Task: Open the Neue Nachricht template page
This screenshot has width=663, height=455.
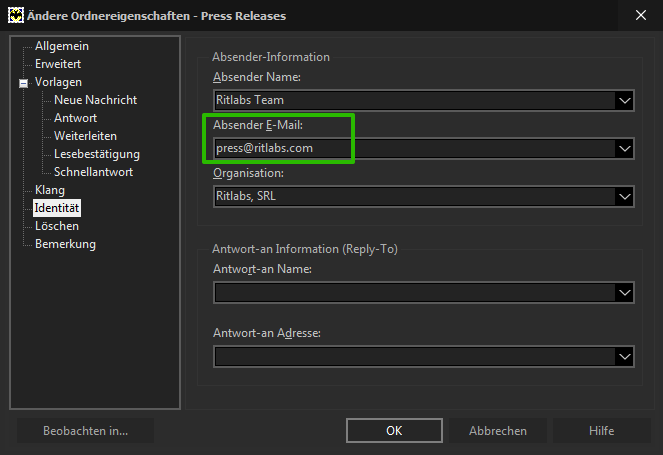Action: pos(96,100)
